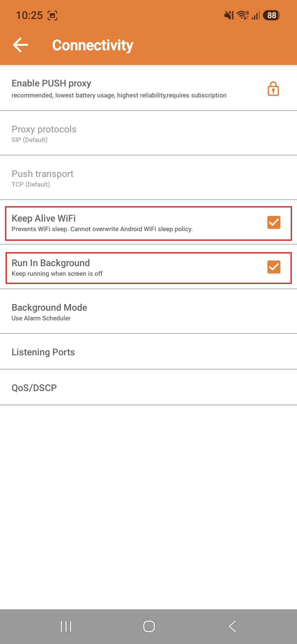Open the Listening Ports settings
This screenshot has width=297, height=644.
tap(148, 352)
